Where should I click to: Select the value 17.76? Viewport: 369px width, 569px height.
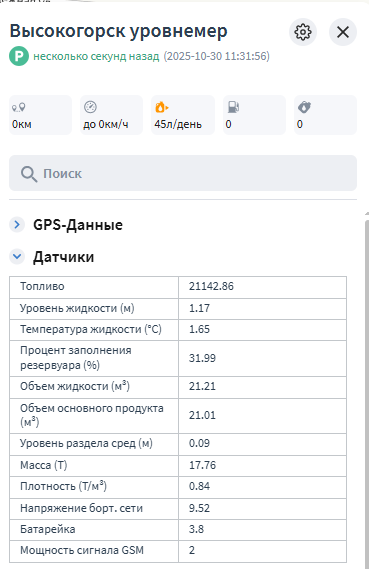[202, 465]
